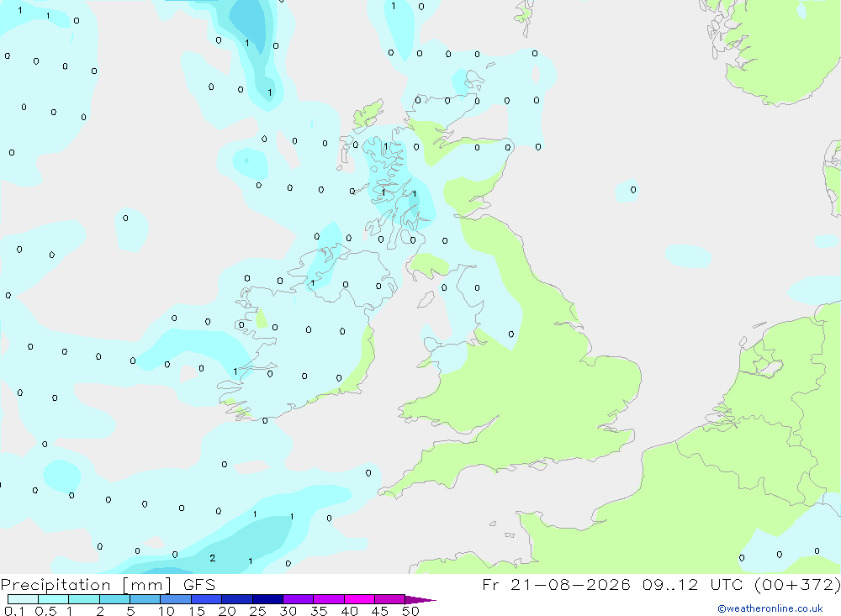Pick the 5–10 mm legend swatch

pyautogui.click(x=145, y=599)
